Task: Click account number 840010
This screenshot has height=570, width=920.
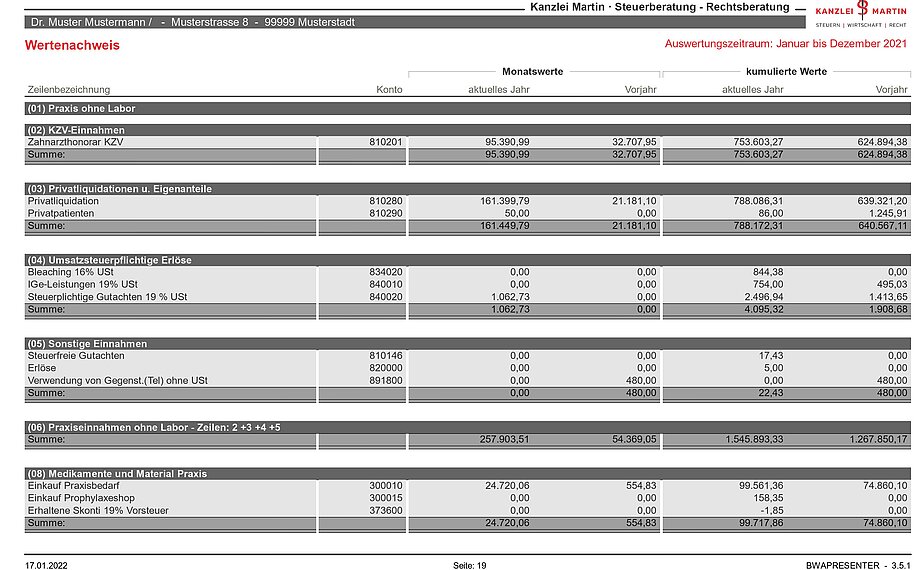Action: coord(385,285)
